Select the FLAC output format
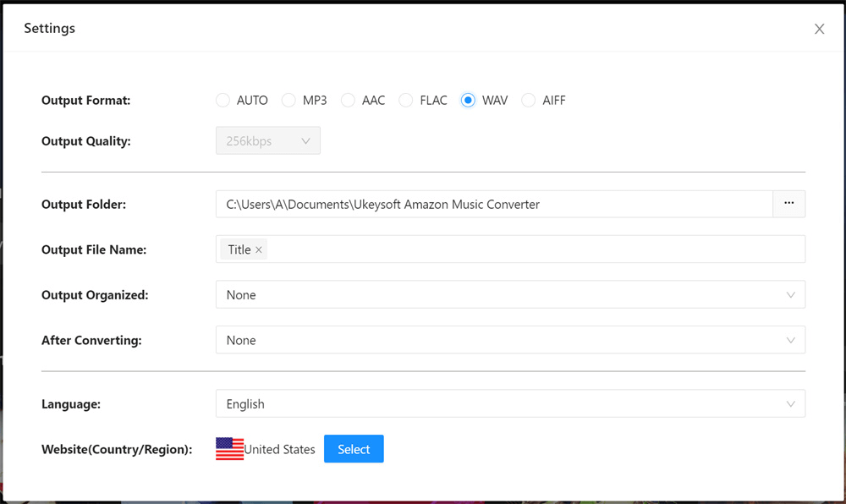The image size is (846, 504). [406, 100]
